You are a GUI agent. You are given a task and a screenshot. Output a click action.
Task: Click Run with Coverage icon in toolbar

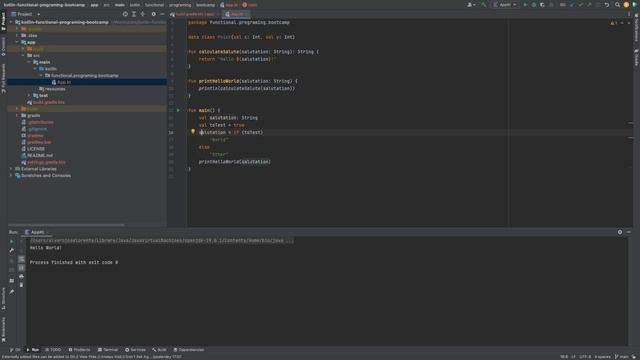click(x=542, y=5)
